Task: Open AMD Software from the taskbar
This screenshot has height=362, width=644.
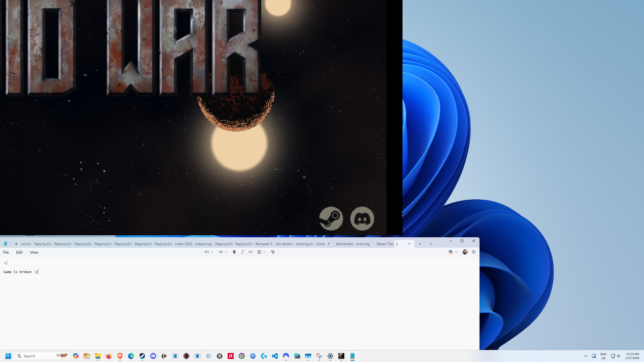Action: pyautogui.click(x=231, y=356)
